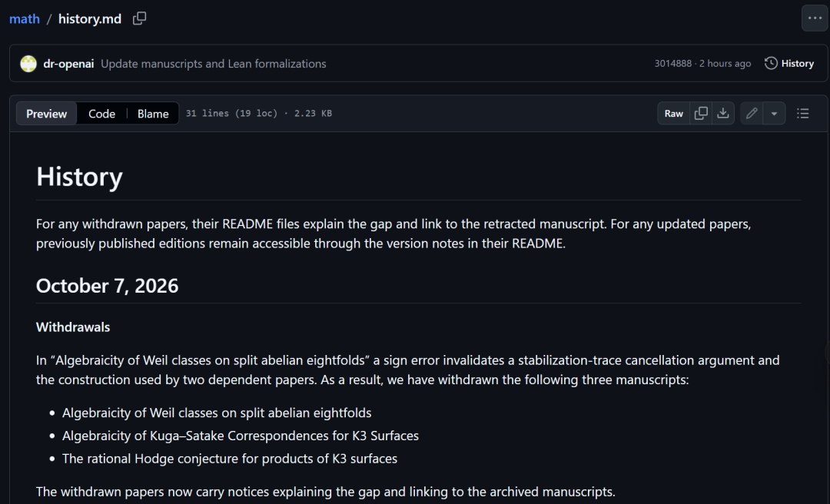Screen dimensions: 830x504
Task: Click the Withdrawals subheading
Action: [x=73, y=327]
